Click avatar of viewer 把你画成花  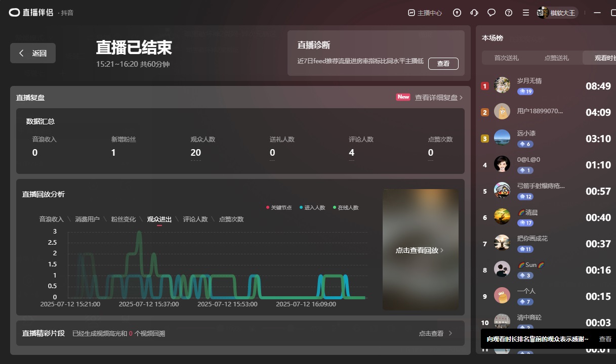click(502, 243)
